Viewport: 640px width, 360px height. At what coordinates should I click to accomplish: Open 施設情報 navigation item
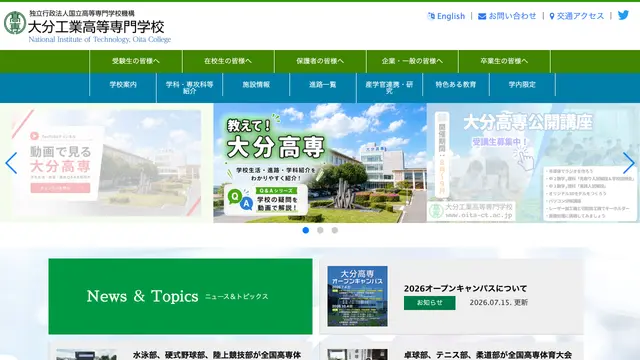click(256, 85)
